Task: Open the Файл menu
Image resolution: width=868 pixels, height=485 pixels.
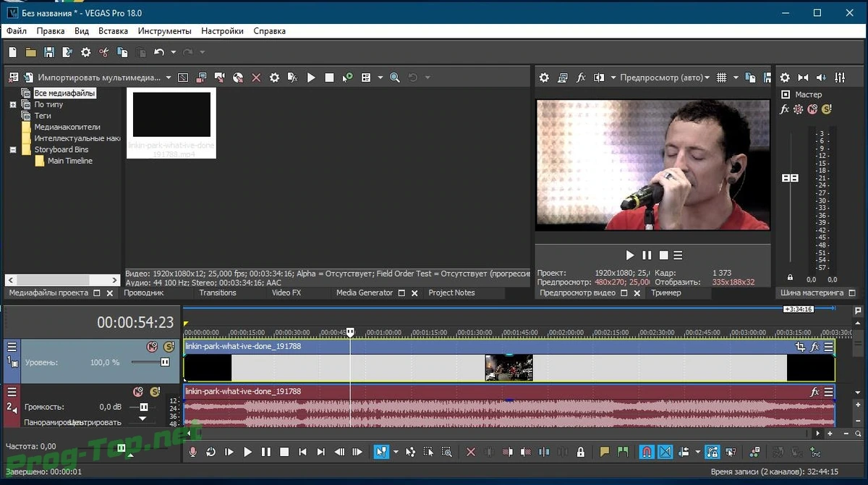Action: (17, 31)
